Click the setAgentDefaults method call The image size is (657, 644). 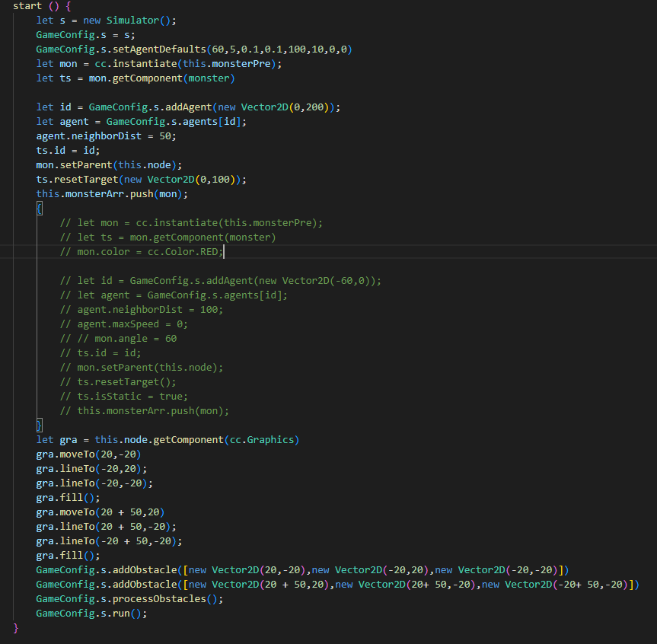[x=151, y=49]
